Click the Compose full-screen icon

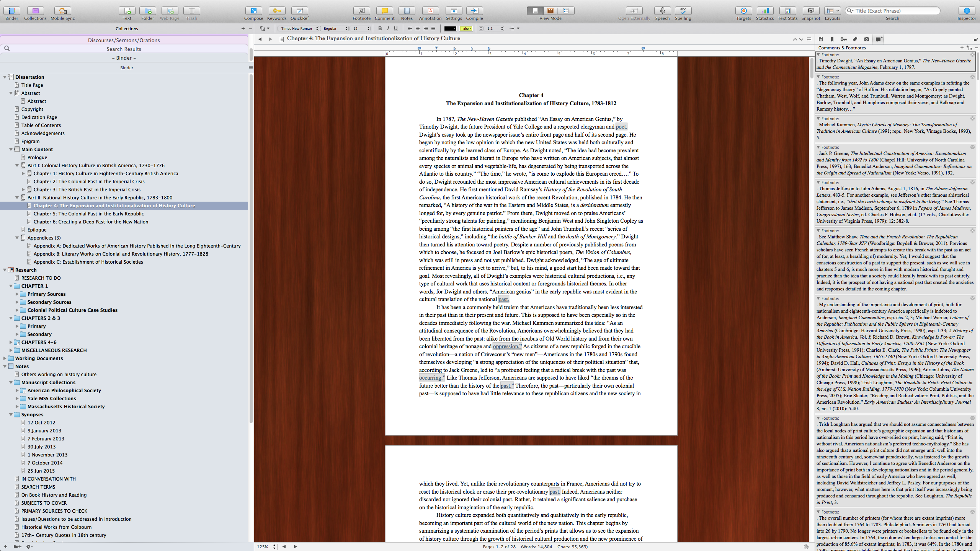point(253,11)
